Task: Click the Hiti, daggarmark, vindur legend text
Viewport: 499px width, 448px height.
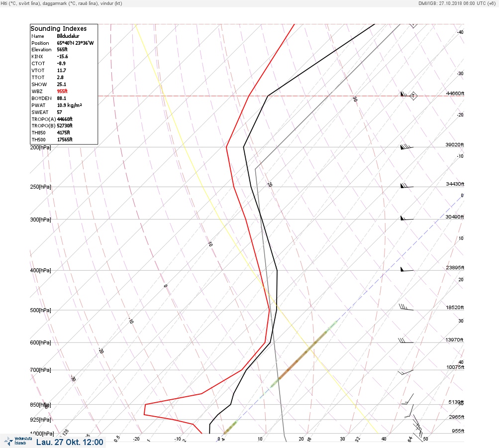Action: point(61,3)
